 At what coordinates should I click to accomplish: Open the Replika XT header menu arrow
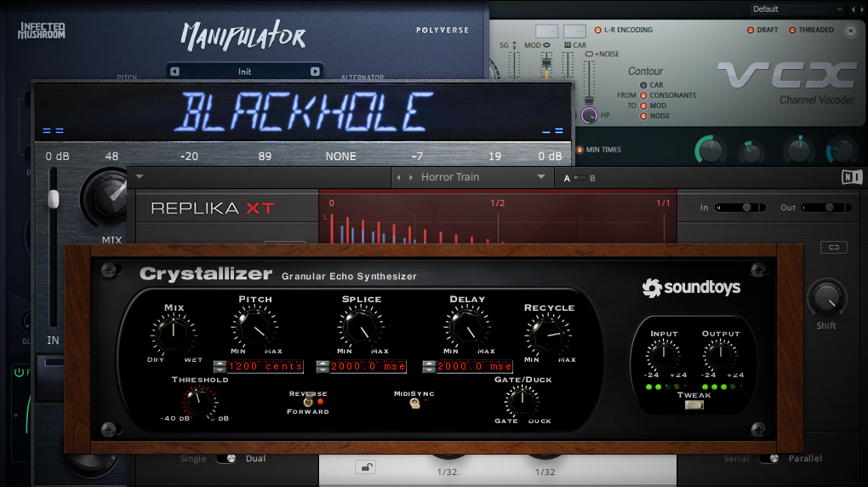[x=140, y=177]
